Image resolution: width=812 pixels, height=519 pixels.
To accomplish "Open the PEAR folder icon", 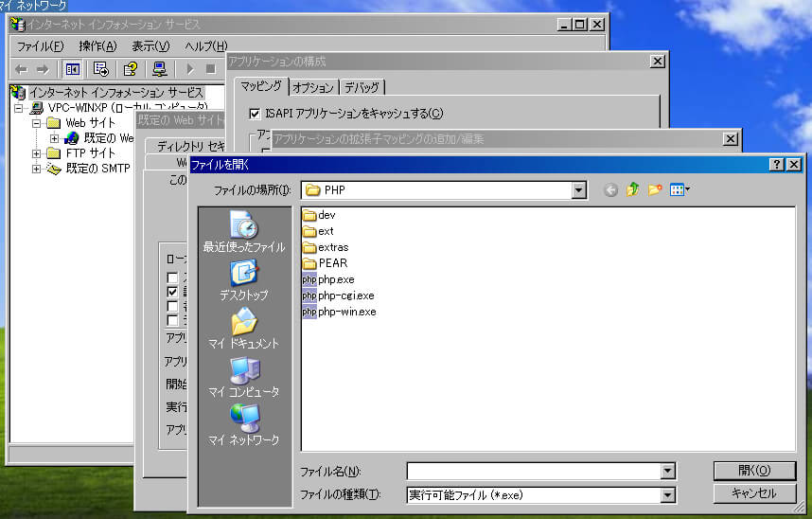I will click(x=309, y=262).
